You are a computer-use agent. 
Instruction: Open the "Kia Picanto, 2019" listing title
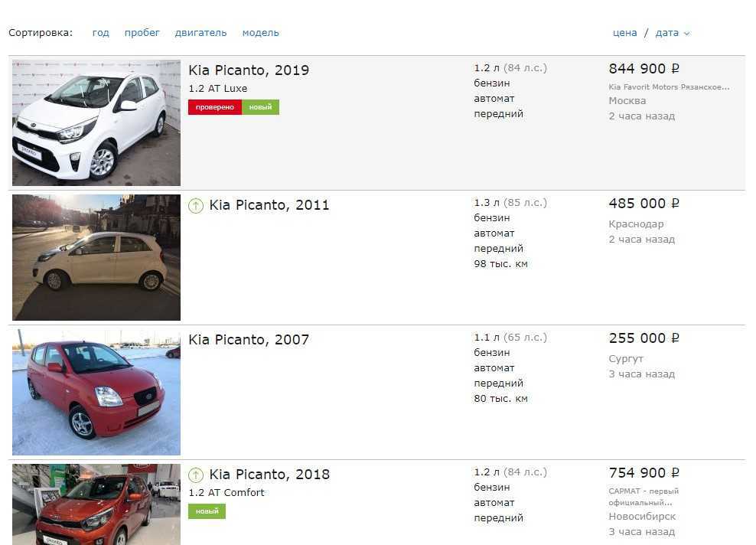[249, 70]
